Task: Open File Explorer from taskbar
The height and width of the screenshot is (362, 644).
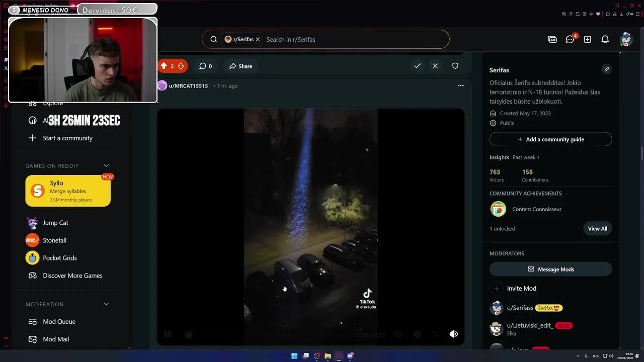Action: click(x=328, y=356)
